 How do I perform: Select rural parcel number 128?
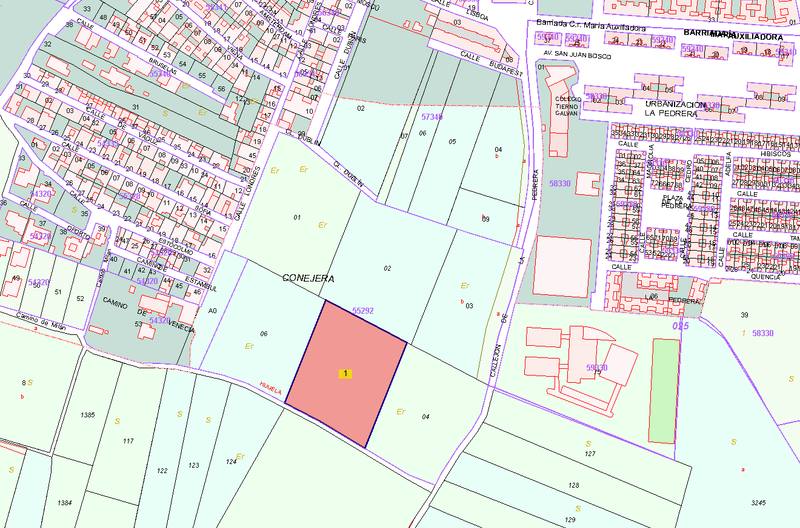[x=573, y=485]
